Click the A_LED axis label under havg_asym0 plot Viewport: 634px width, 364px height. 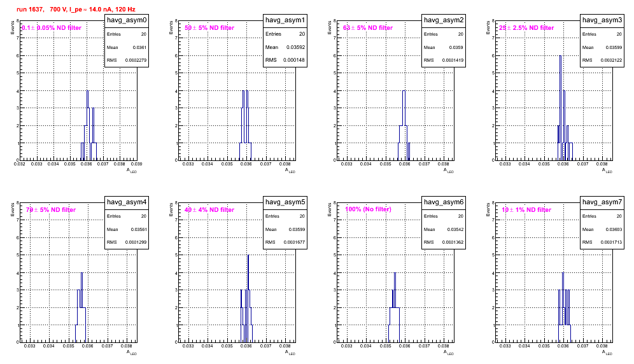[x=132, y=171]
